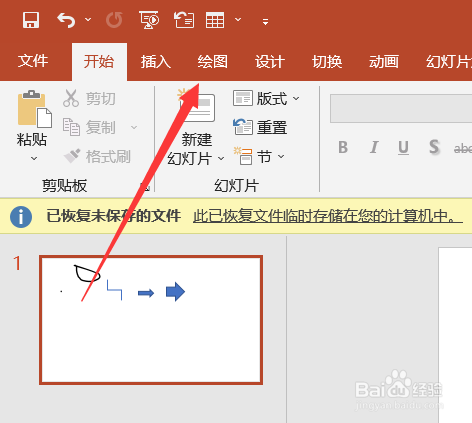Expand the 新建幻灯片 dropdown arrow
Screen dimensions: 472x423
click(x=221, y=158)
